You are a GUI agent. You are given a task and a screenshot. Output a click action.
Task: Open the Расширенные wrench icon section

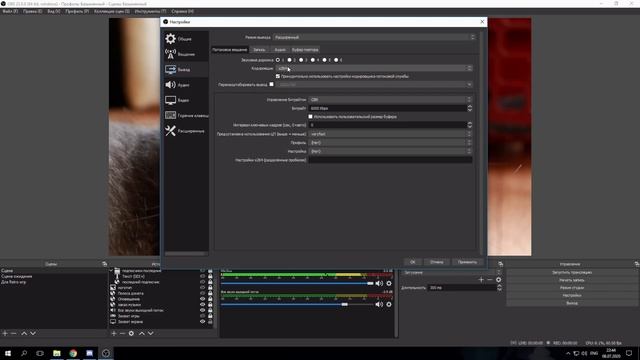(x=171, y=131)
